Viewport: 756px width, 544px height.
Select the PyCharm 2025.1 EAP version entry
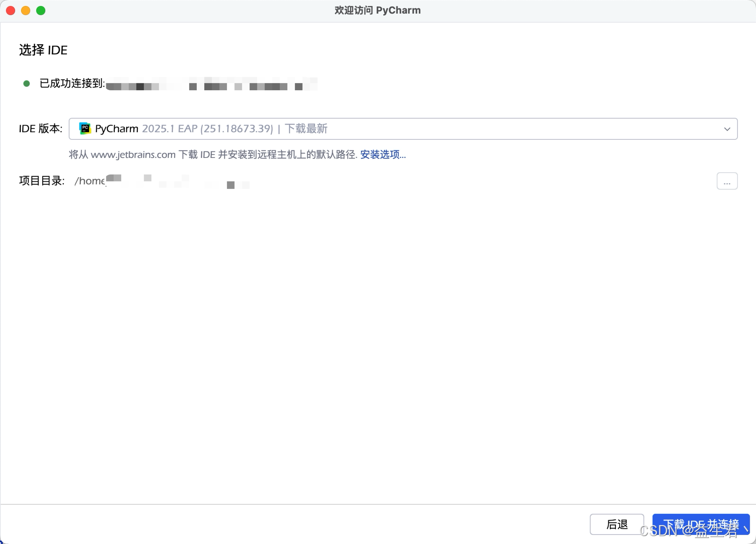(208, 128)
